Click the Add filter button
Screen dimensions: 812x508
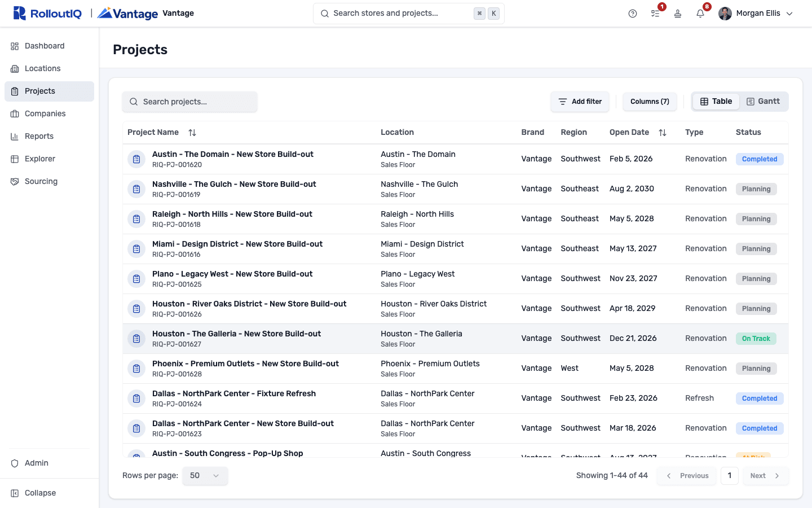coord(580,102)
